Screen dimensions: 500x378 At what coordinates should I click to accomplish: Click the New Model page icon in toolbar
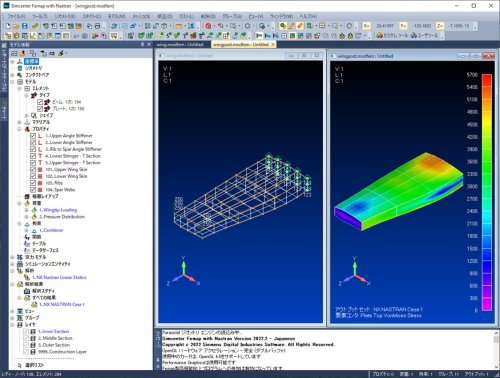pos(8,26)
